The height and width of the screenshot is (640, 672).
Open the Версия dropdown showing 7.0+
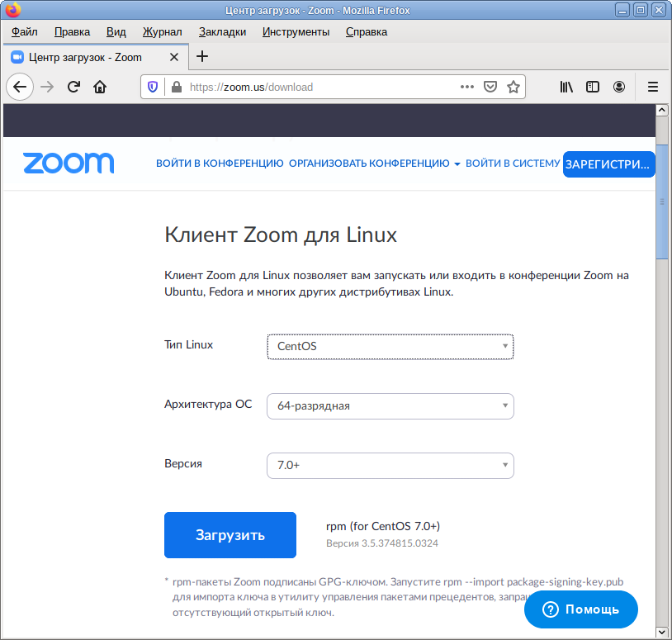[x=390, y=466]
